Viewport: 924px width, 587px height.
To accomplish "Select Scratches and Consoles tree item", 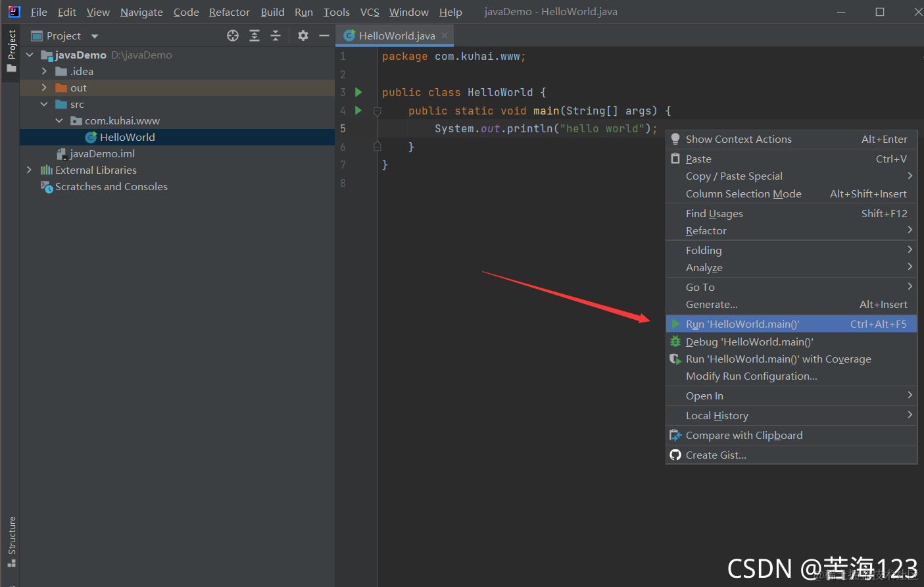I will tap(177, 187).
